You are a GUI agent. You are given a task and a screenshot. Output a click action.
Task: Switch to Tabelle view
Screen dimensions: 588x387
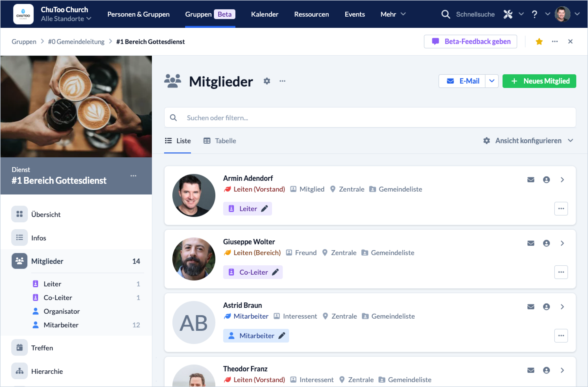[x=220, y=141]
